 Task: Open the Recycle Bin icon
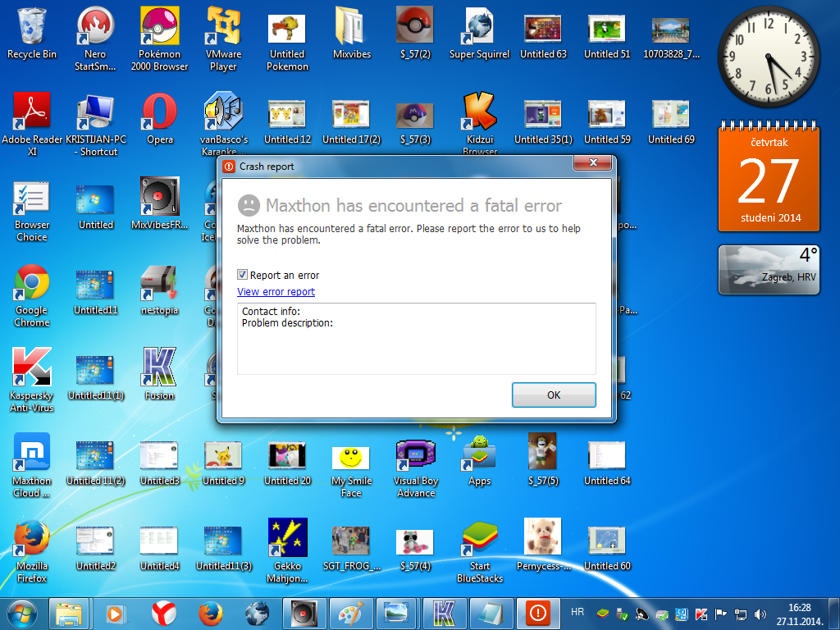[x=32, y=33]
